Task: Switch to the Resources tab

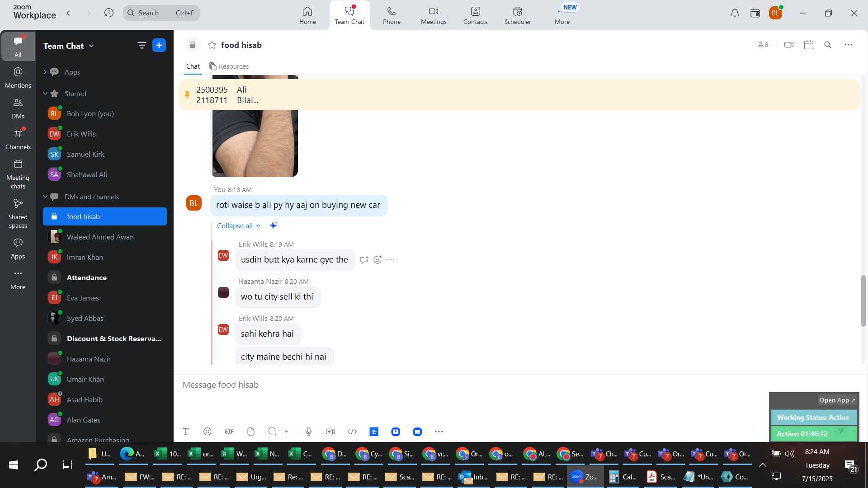Action: (x=229, y=66)
